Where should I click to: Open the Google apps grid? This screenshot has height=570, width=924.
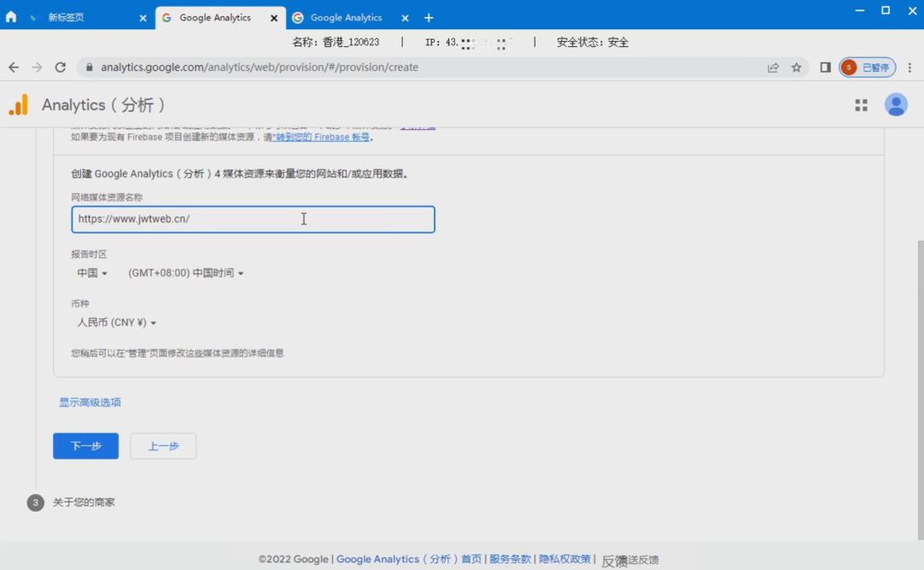pos(861,105)
